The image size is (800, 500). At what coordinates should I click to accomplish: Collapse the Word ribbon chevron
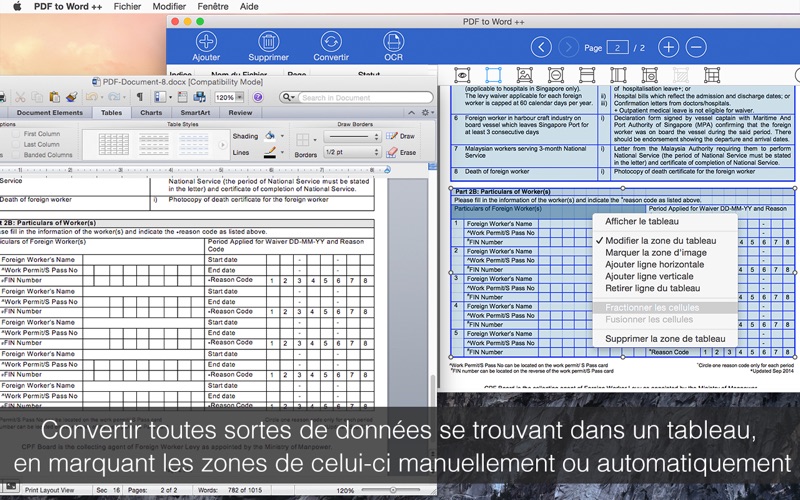[x=412, y=112]
